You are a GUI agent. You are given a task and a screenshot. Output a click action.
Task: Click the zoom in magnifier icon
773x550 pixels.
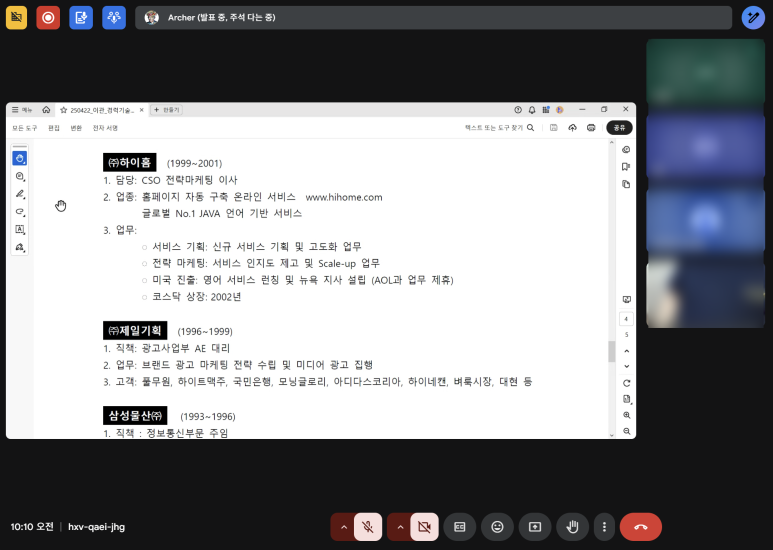click(x=627, y=415)
